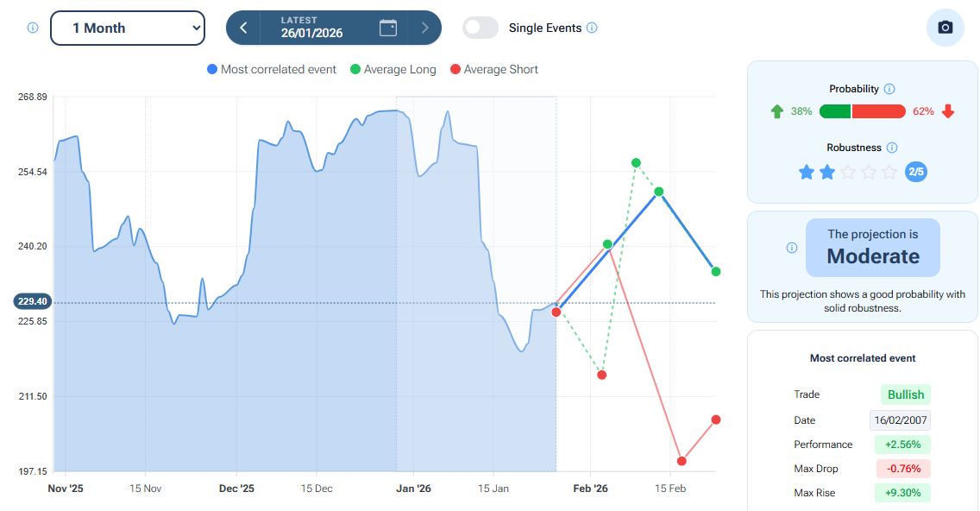The width and height of the screenshot is (980, 511).
Task: Toggle Average Long legend entry
Action: [x=393, y=69]
